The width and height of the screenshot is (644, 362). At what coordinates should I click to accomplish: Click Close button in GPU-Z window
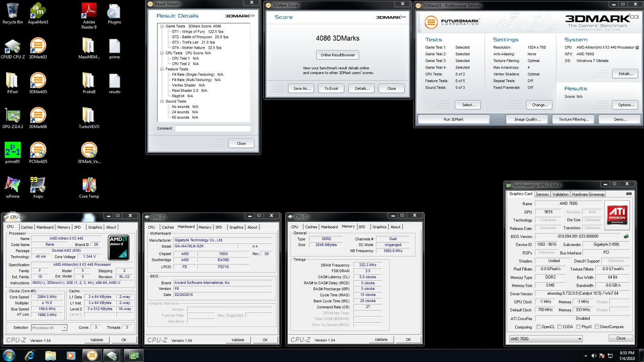tap(621, 338)
